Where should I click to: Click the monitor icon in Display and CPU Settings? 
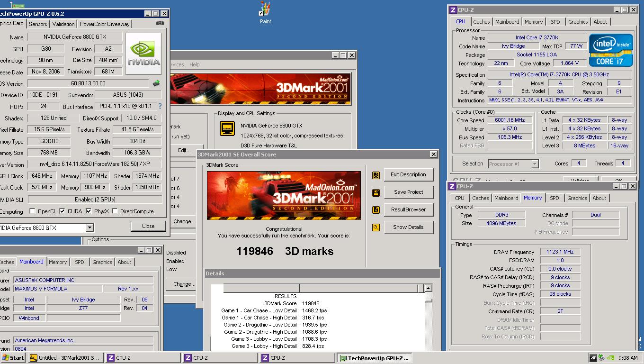pyautogui.click(x=227, y=128)
